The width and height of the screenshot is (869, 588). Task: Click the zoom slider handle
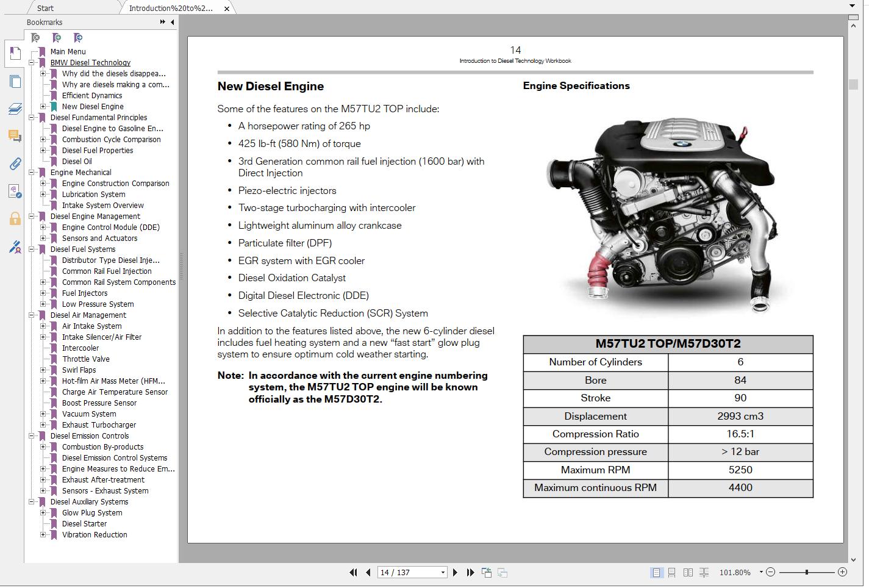807,572
